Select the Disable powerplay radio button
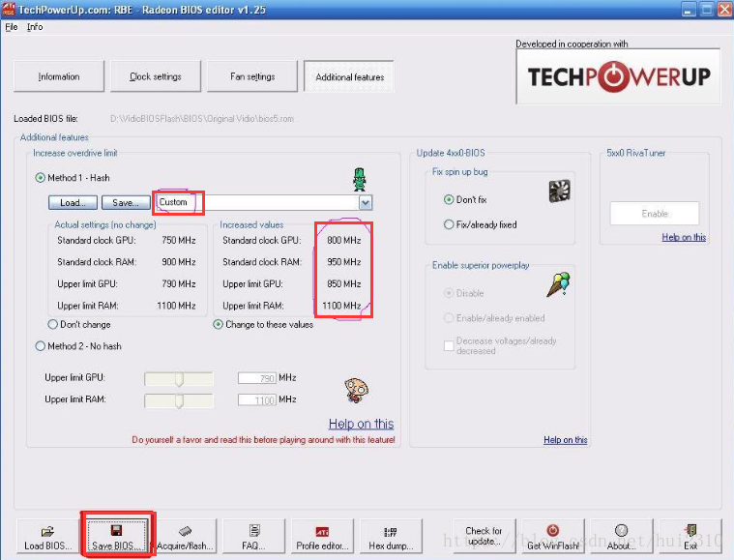The height and width of the screenshot is (560, 734). 449,293
